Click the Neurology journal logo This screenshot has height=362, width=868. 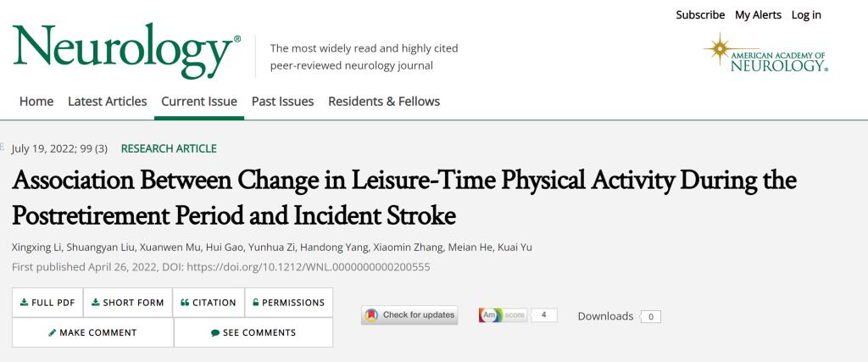click(126, 53)
